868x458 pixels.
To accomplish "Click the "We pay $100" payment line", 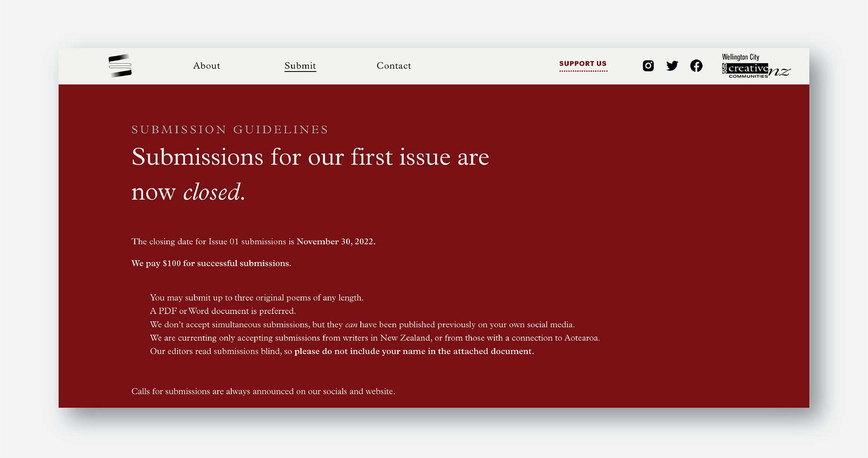I will tap(211, 263).
